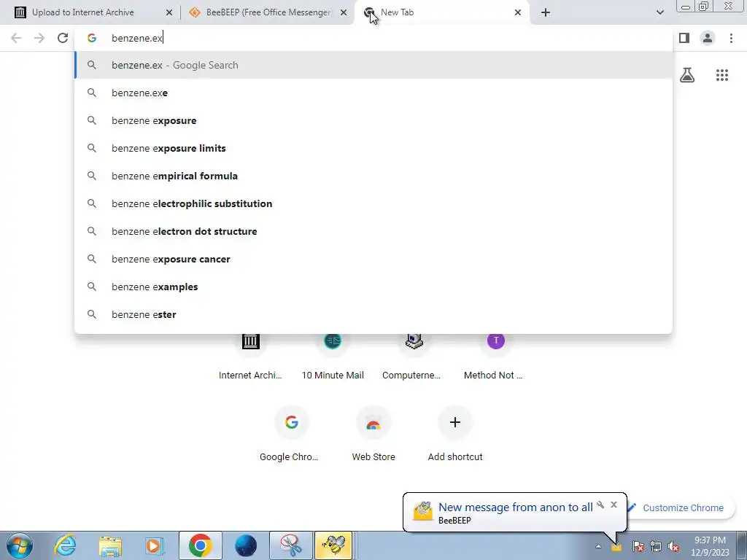The image size is (747, 560).
Task: Select benzene electrophilic substitution suggestion
Action: [x=373, y=203]
